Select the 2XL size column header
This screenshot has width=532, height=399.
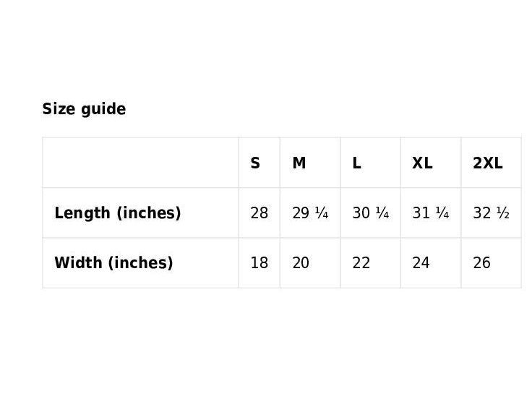pos(487,163)
